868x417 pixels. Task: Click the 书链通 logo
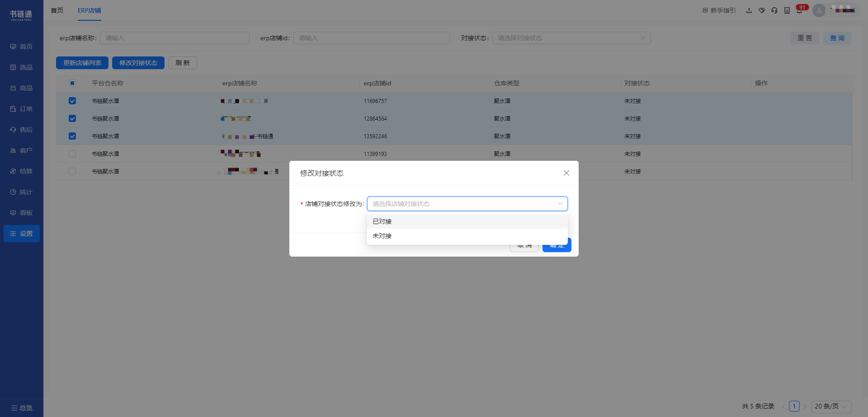coord(21,15)
